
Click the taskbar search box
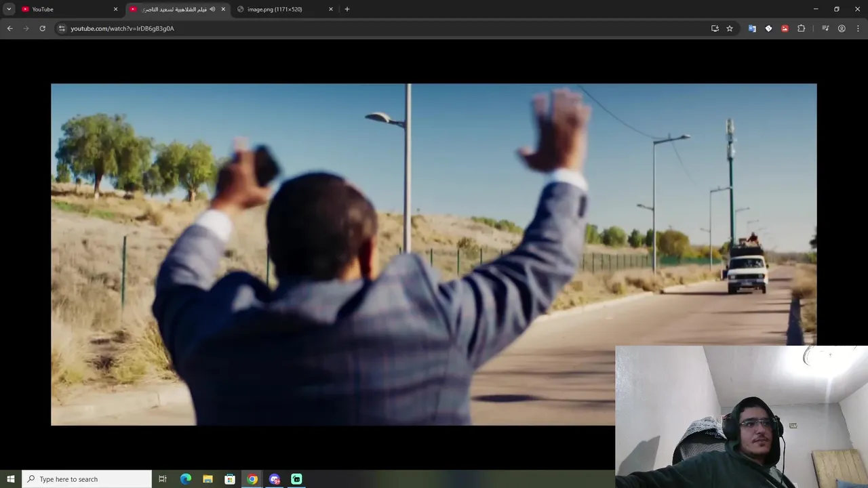click(x=87, y=479)
